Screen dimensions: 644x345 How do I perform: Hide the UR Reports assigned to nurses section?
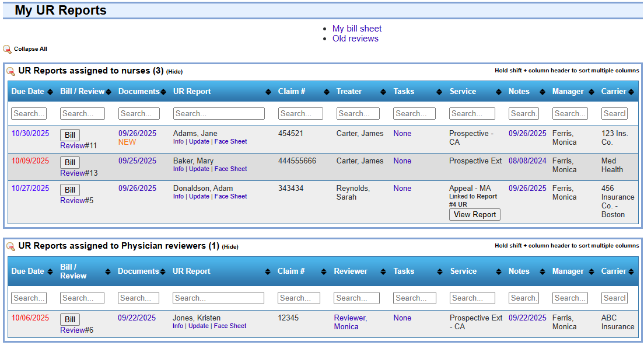174,72
